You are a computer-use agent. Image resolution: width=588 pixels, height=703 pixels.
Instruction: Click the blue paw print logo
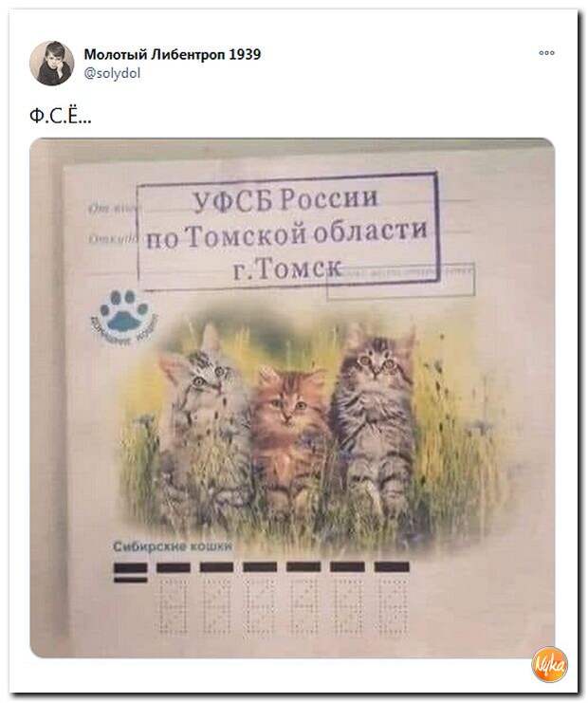tap(124, 318)
